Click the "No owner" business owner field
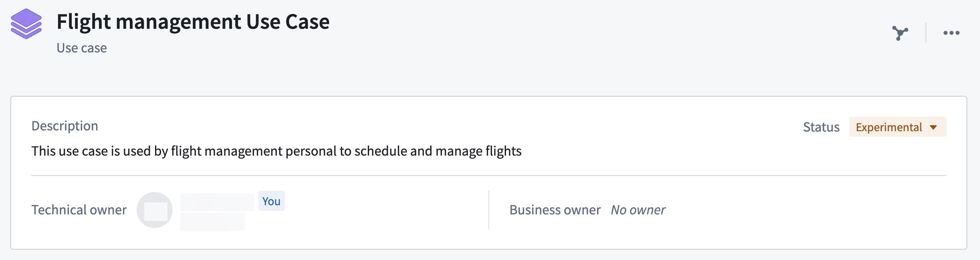 pos(638,210)
